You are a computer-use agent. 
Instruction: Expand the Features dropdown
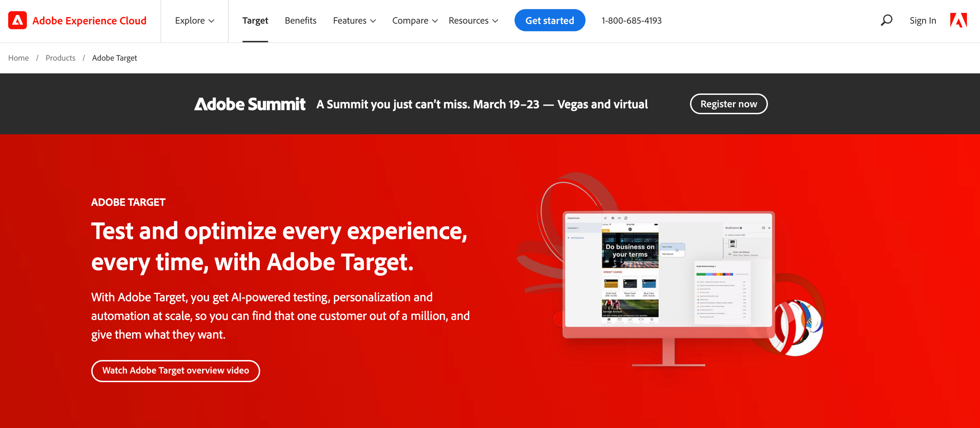coord(354,21)
